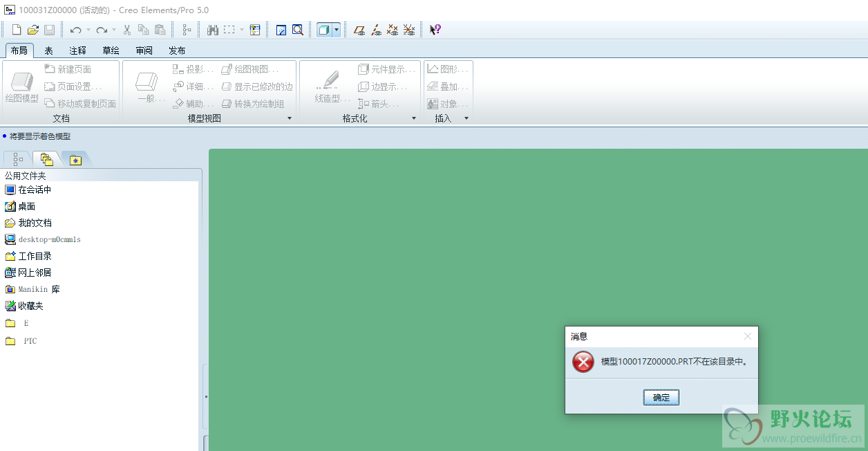
Task: Open the Undo history dropdown arrow
Action: pos(88,30)
